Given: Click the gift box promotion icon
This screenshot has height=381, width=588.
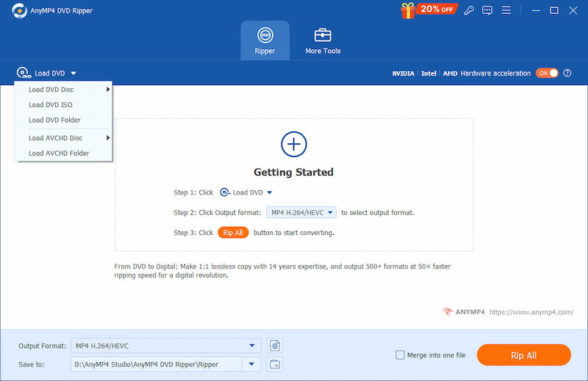Looking at the screenshot, I should pyautogui.click(x=408, y=10).
